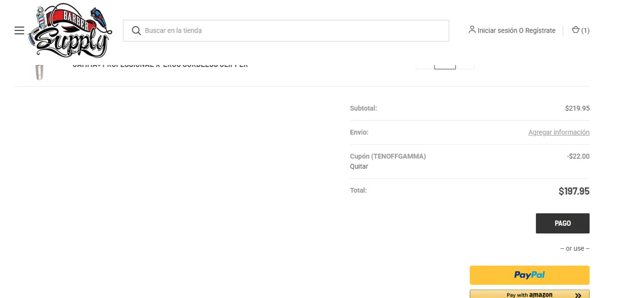Select the '-$22.00' coupon discount value
644x298 pixels.
point(578,157)
